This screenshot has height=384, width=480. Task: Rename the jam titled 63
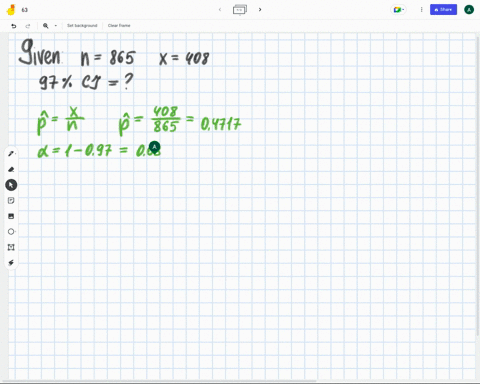point(25,10)
